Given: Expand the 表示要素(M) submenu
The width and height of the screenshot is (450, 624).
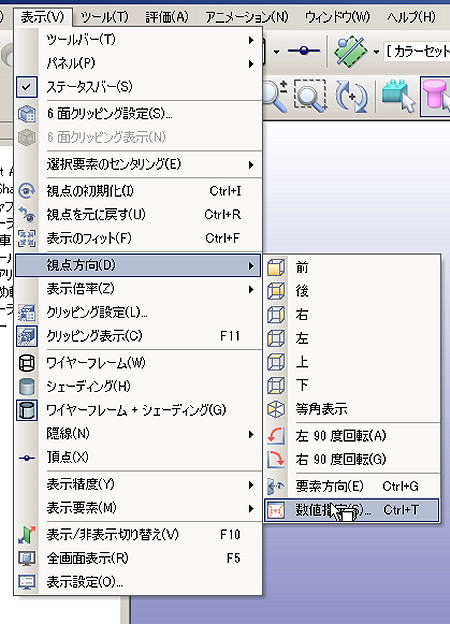Looking at the screenshot, I should tap(138, 508).
